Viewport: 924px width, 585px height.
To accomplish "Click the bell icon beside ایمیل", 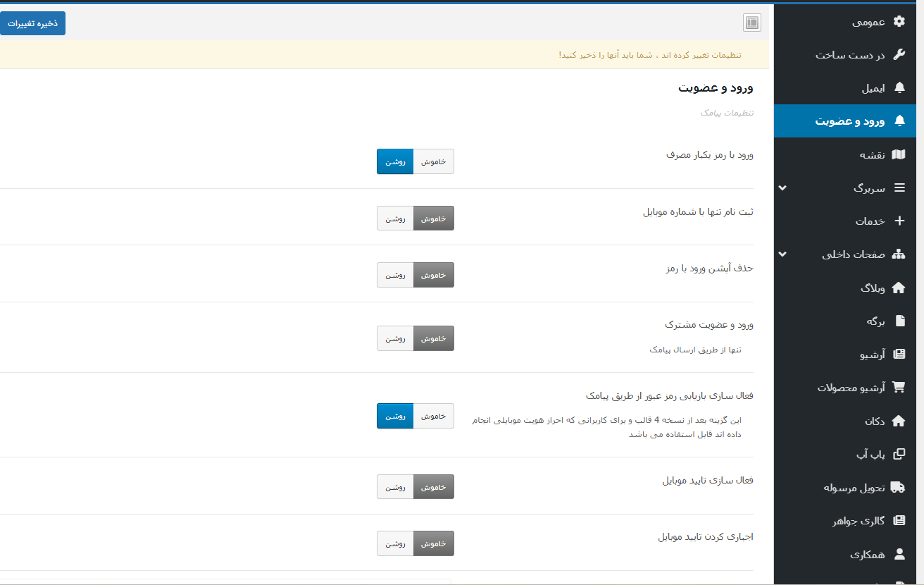I will point(899,87).
